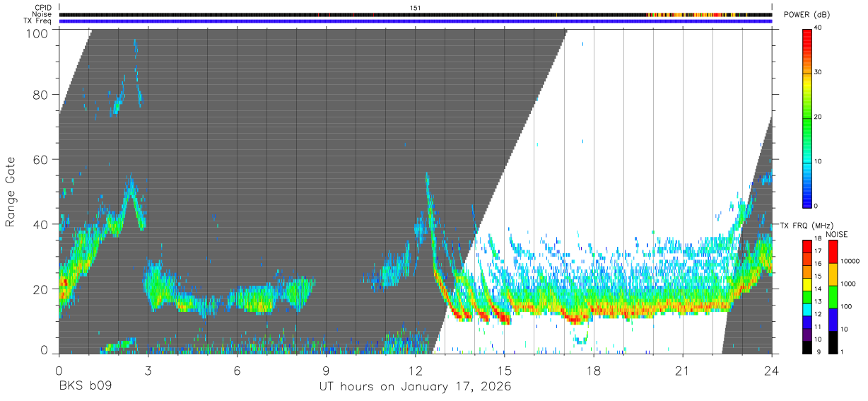Screen dimensions: 868x401
Task: Click the 60 tick on Range Gate axis
Action: point(42,160)
